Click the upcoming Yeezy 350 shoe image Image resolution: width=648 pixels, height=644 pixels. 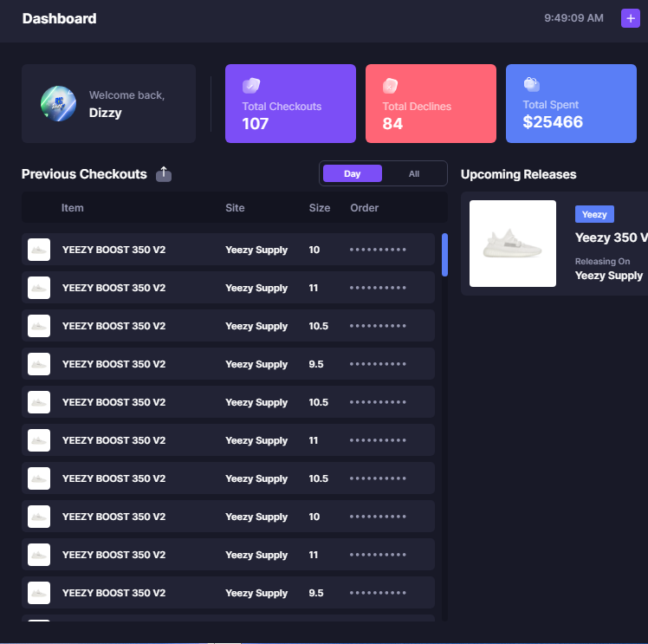coord(513,244)
